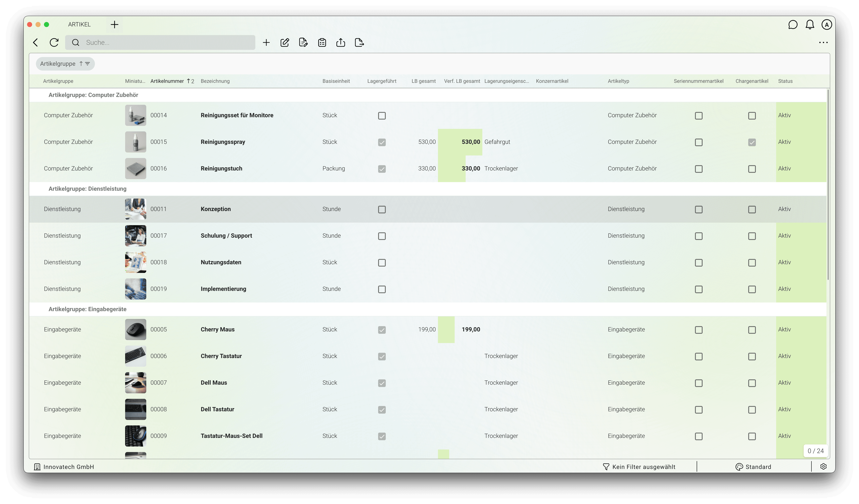The height and width of the screenshot is (504, 859).
Task: Toggle Lagergeführt checkbox for Reinigungsset für Monitore
Action: (382, 116)
